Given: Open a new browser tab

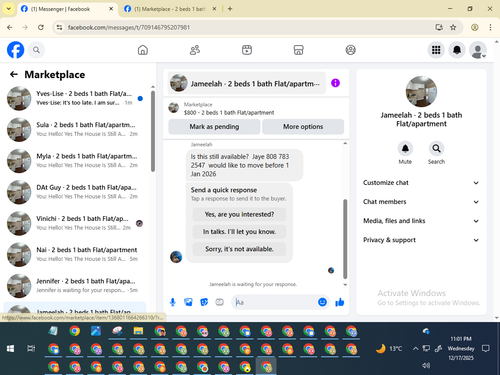Looking at the screenshot, I should coord(230,9).
